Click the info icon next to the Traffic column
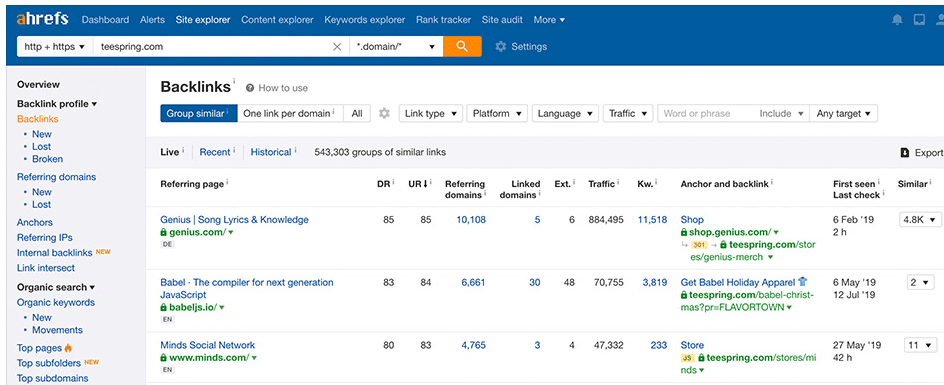The width and height of the screenshot is (944, 385). coord(619,183)
